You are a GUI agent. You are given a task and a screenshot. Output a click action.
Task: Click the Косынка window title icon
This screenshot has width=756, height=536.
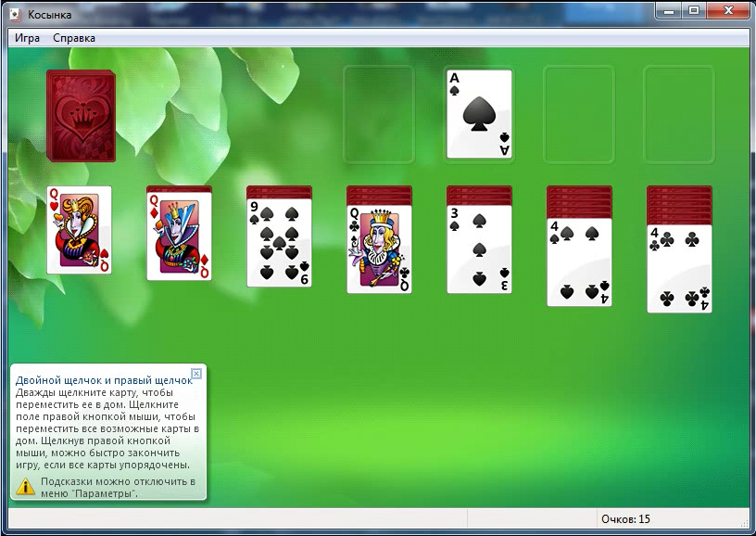click(x=16, y=15)
